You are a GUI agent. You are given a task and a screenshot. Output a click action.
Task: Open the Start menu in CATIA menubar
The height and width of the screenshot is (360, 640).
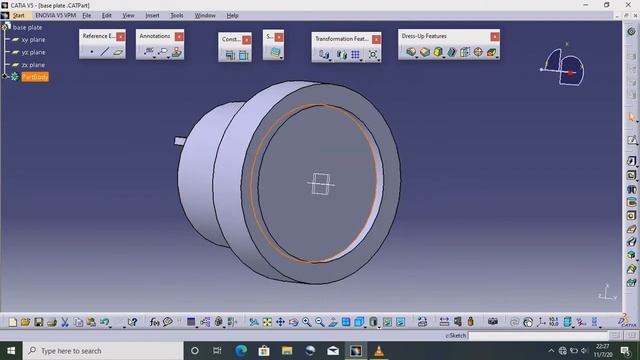coord(18,16)
